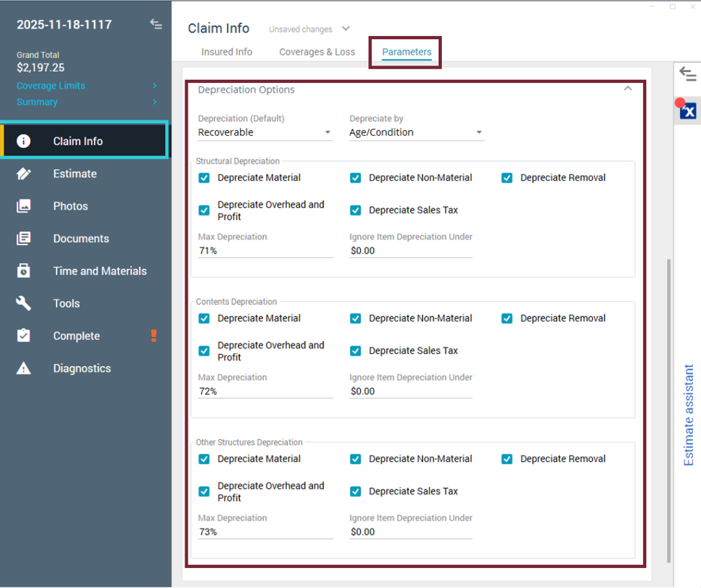Click the Structural Max Depreciation 71% field
Image resolution: width=701 pixels, height=588 pixels.
(x=265, y=251)
